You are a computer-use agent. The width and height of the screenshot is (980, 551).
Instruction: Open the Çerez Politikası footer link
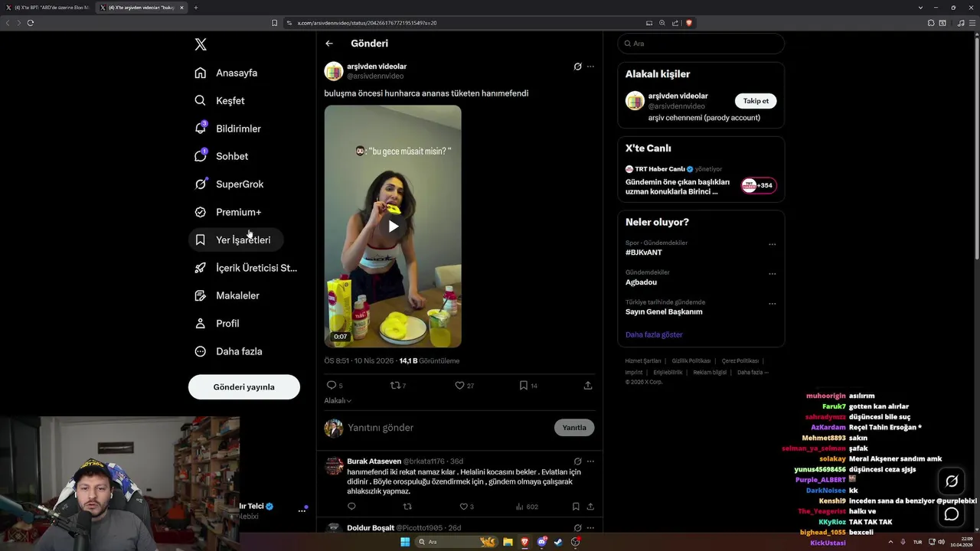pyautogui.click(x=740, y=360)
